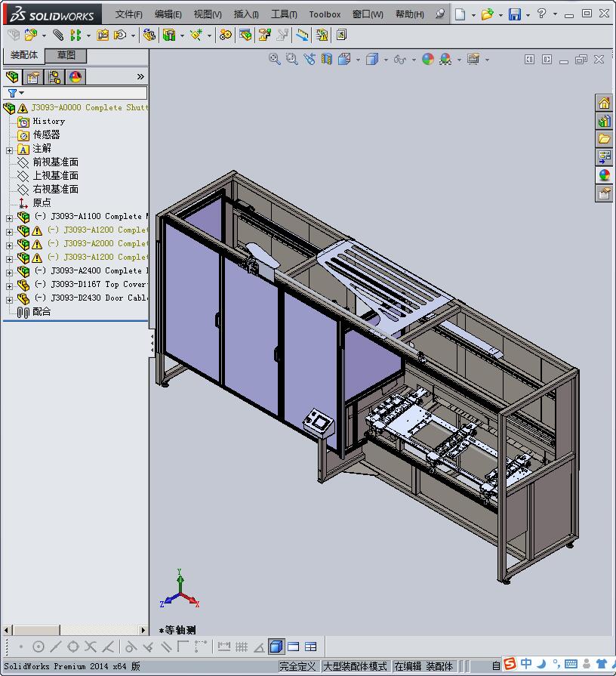Expand J3093-A2000 Complete tree node

click(x=10, y=245)
